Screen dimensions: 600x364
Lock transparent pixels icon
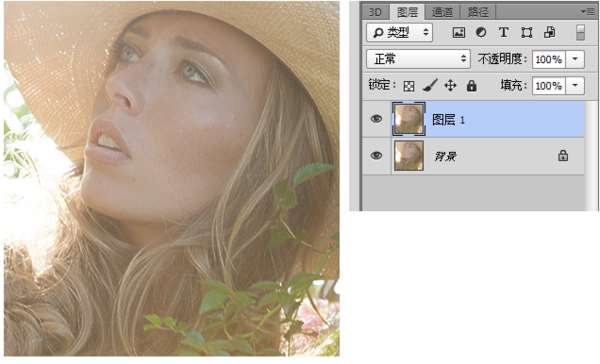409,86
